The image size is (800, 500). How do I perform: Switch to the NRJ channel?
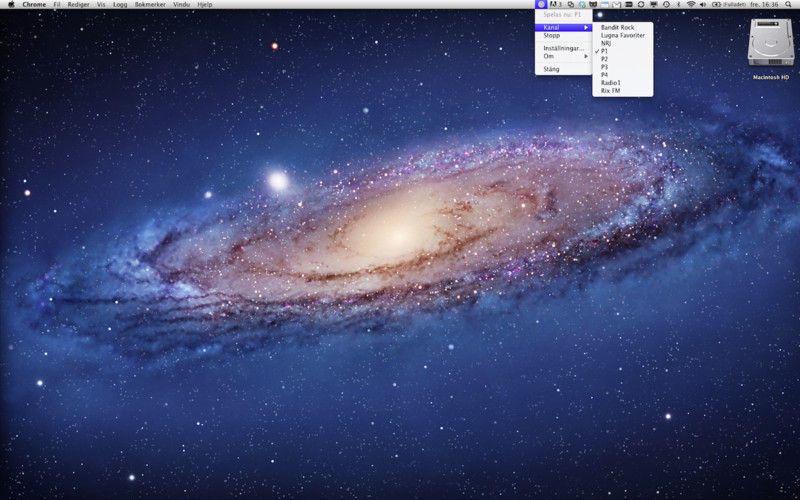pyautogui.click(x=622, y=43)
